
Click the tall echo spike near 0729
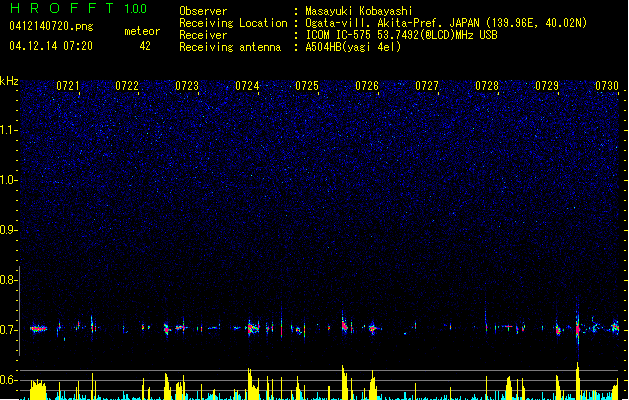pos(578,327)
